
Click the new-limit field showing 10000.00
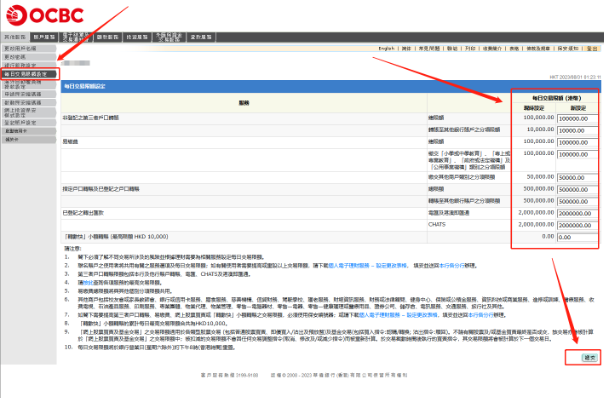577,131
